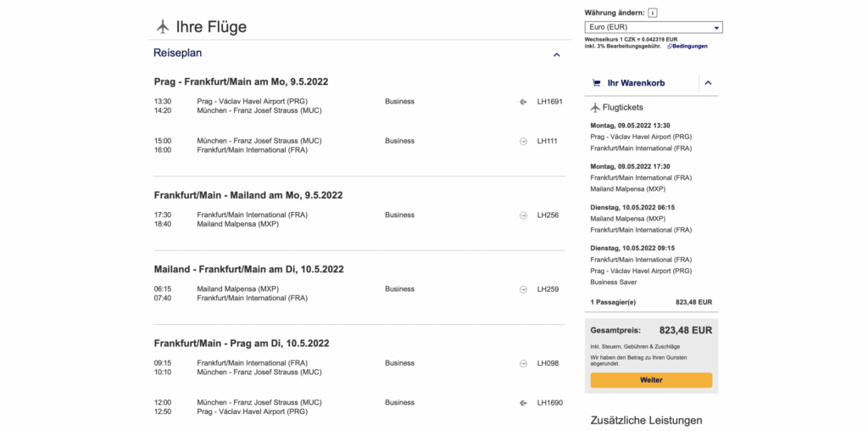
Task: Click the Lufthansa logo icon beside LH111
Action: [523, 141]
